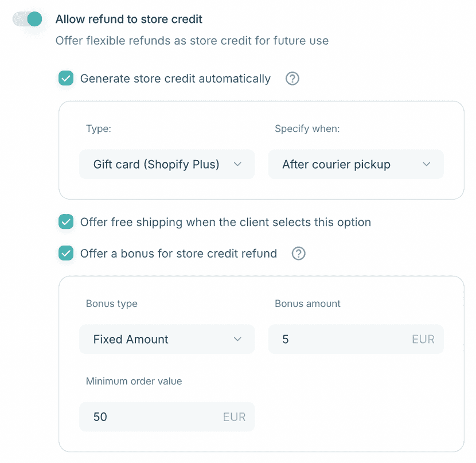Uncheck Offer a bonus for store credit refund

coord(67,253)
